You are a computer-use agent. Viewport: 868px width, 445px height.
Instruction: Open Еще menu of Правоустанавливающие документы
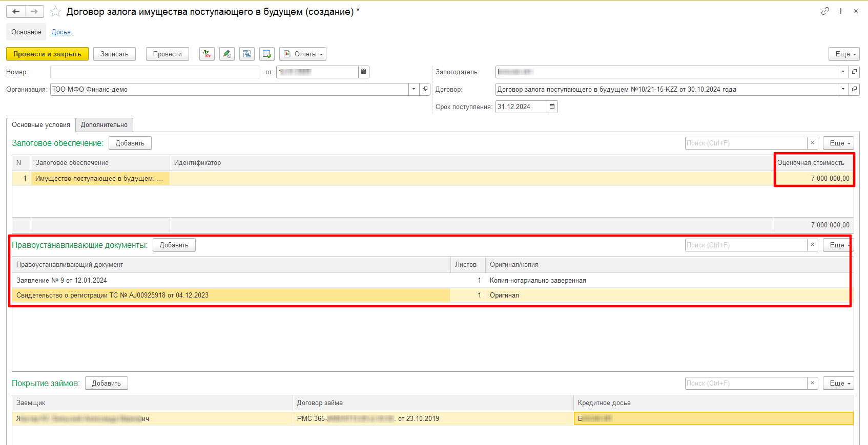click(838, 245)
